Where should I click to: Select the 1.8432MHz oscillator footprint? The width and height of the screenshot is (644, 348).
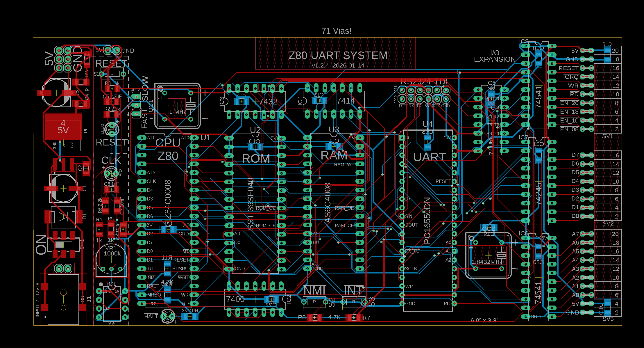point(488,255)
